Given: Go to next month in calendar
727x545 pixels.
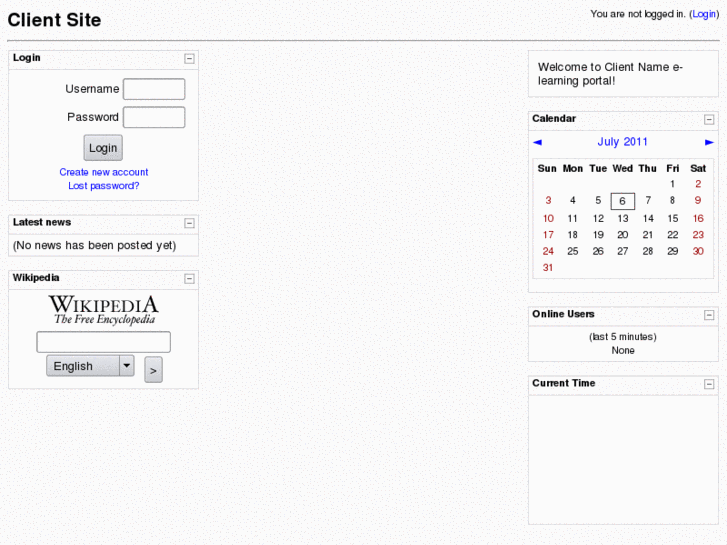Looking at the screenshot, I should pyautogui.click(x=709, y=142).
